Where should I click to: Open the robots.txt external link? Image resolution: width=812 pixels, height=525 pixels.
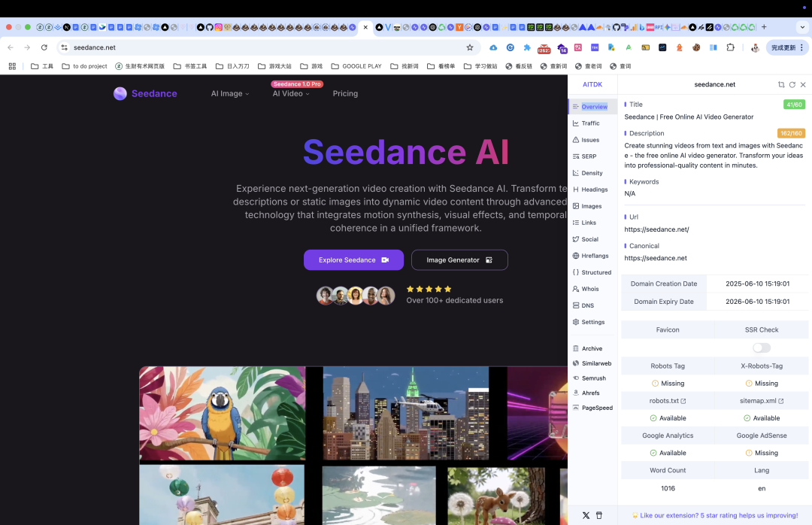pos(668,401)
